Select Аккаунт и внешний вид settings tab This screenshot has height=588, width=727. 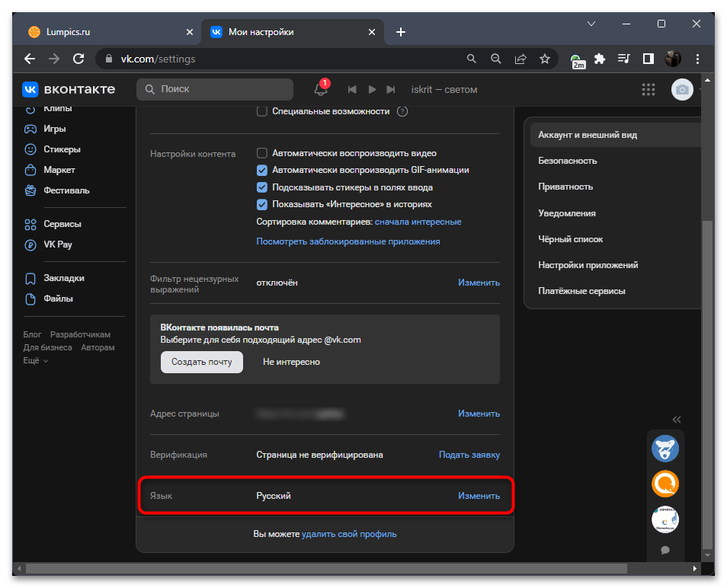coord(615,135)
